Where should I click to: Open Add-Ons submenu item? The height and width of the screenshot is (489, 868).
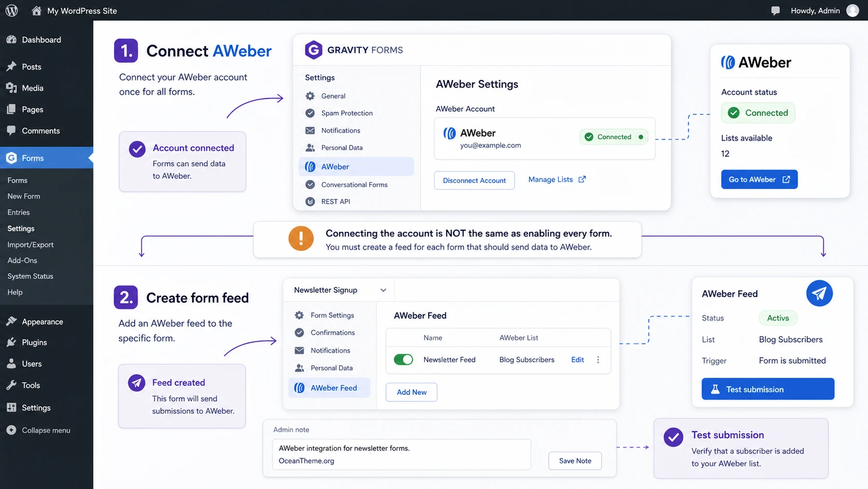(x=22, y=260)
